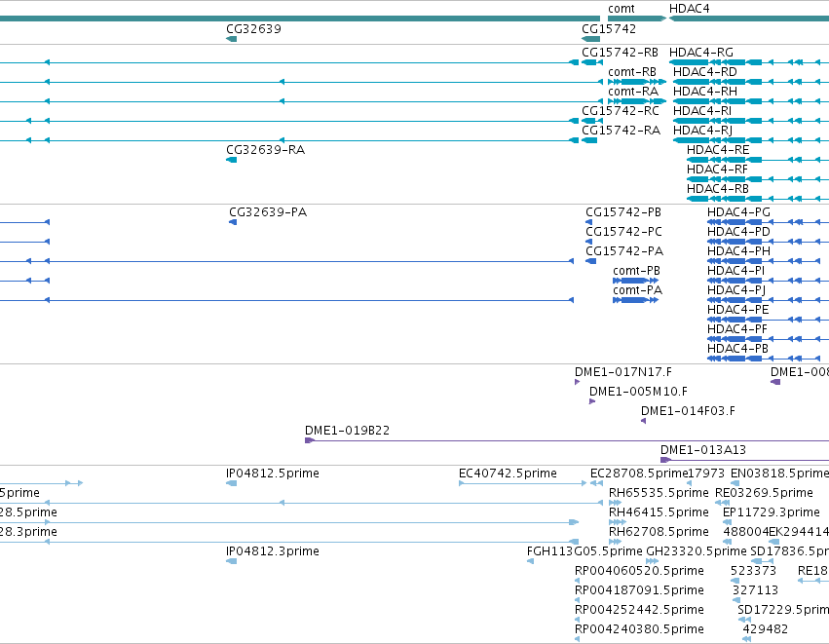Click the RP004060520.5prime label
The height and width of the screenshot is (644, 829).
639,571
